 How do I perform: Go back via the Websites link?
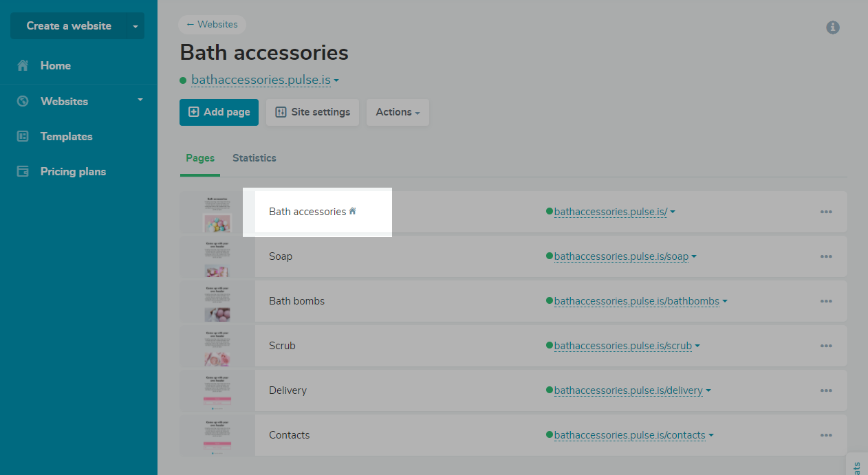tap(212, 25)
